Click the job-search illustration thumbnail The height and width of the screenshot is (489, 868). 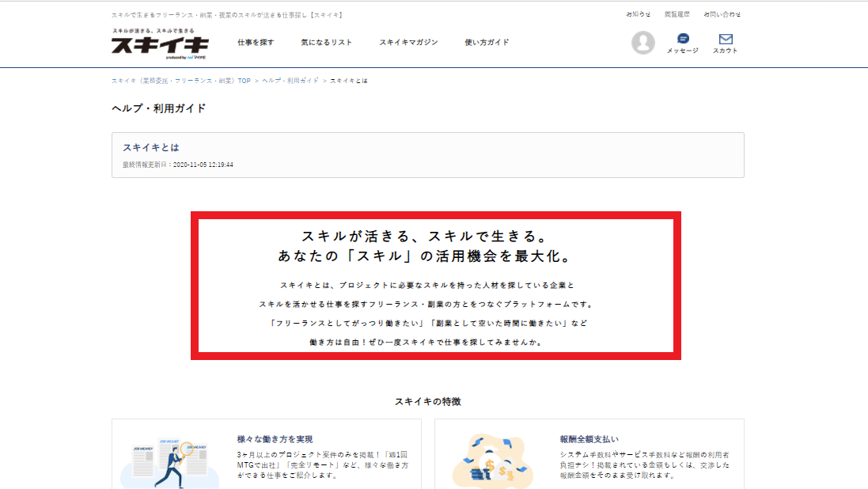tap(169, 463)
